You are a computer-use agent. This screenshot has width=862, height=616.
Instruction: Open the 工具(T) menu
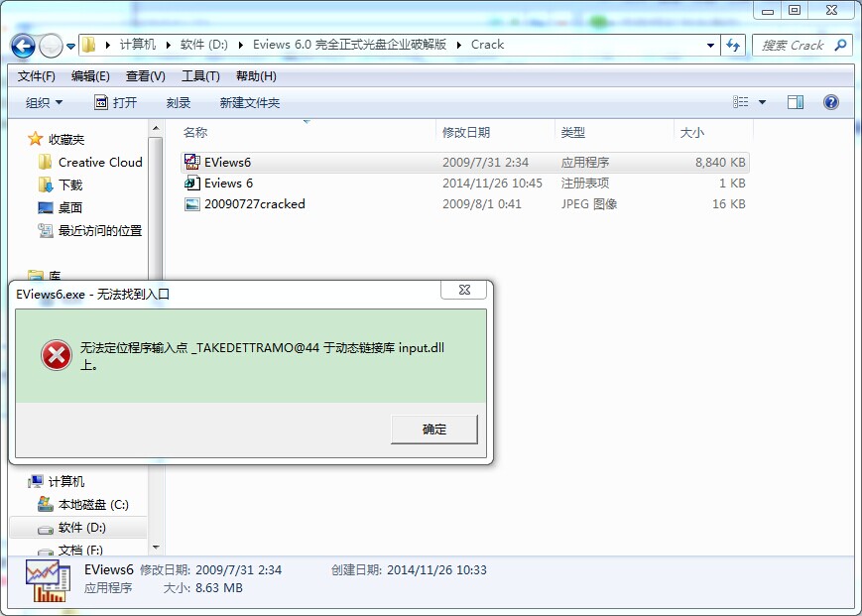pos(200,75)
